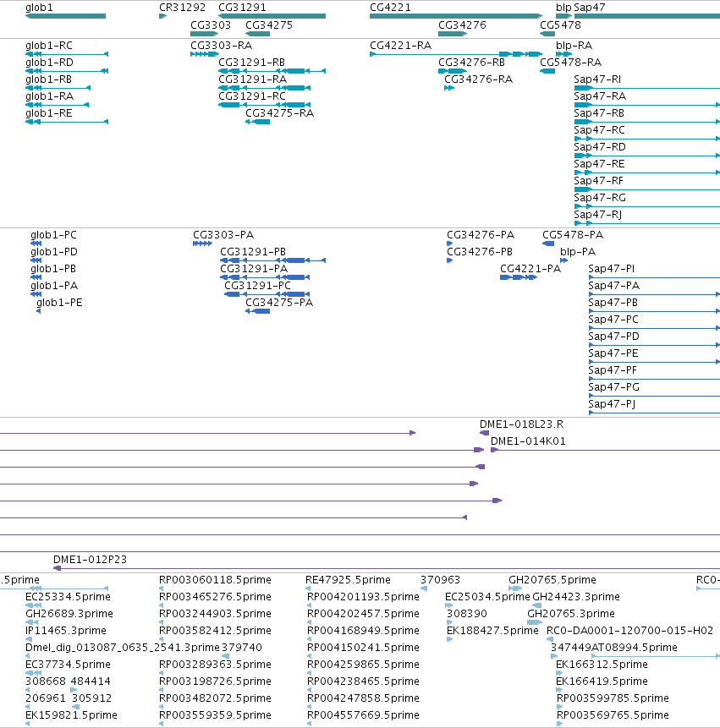Viewport: 720px width, 728px height.
Task: Click protein CG31291-PC
Action: [x=257, y=286]
